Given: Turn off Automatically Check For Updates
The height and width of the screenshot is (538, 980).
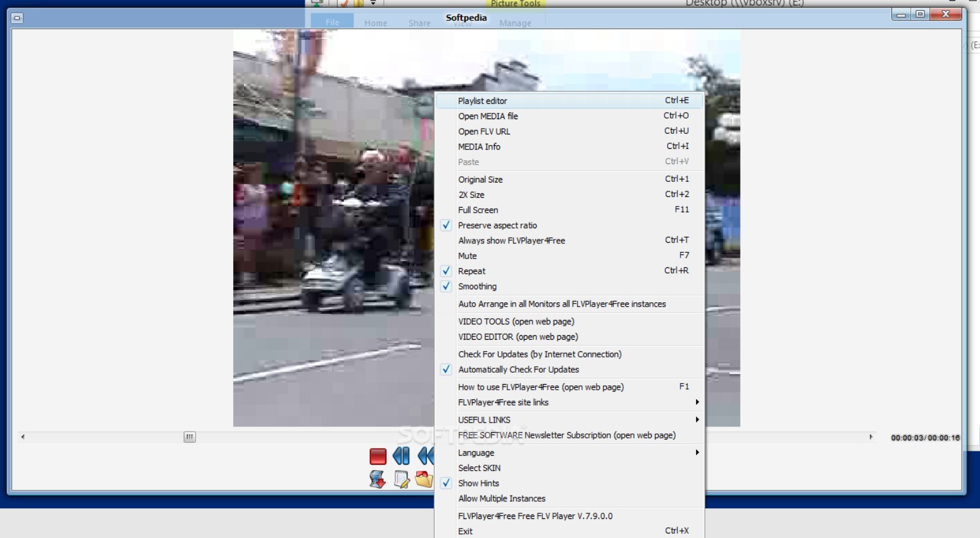Looking at the screenshot, I should [x=518, y=369].
